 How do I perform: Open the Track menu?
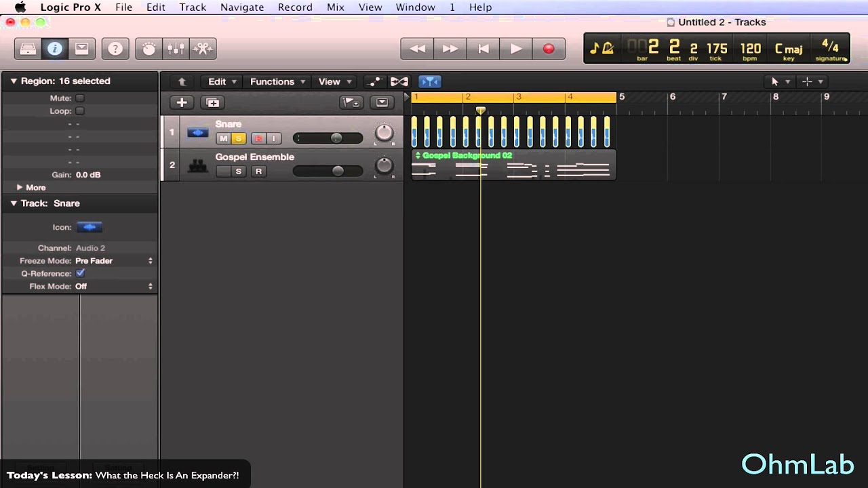click(193, 7)
